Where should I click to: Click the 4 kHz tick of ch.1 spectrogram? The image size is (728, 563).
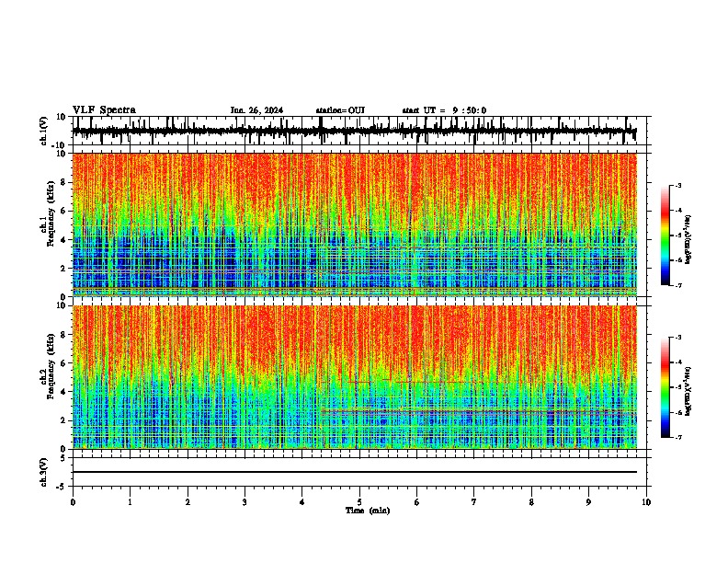[x=64, y=240]
